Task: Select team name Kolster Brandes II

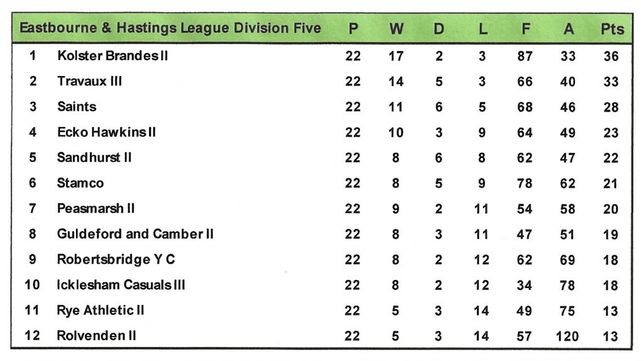Action: pos(113,55)
